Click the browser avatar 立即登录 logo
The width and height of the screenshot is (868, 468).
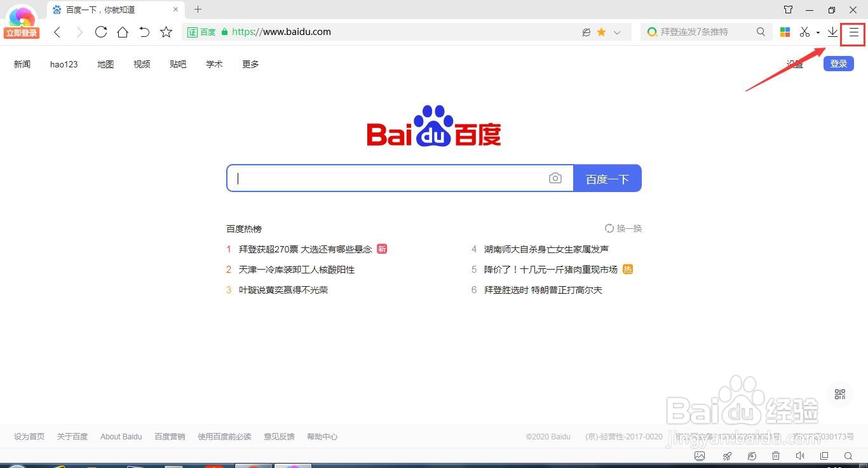(22, 22)
